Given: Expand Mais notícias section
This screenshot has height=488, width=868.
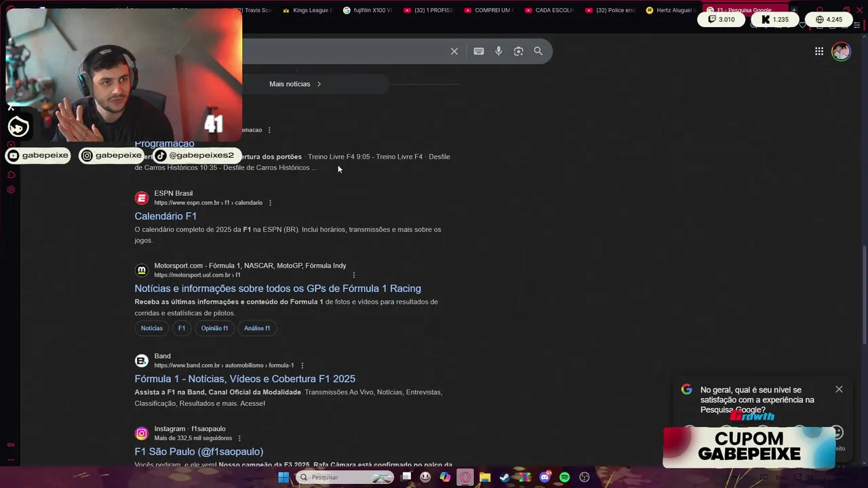Looking at the screenshot, I should coord(295,84).
